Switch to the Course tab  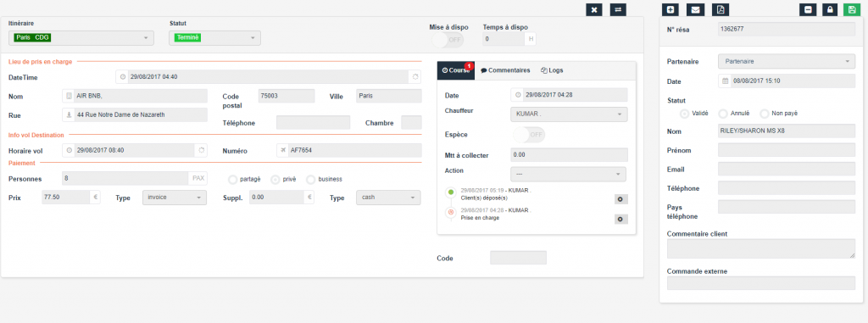click(x=456, y=70)
